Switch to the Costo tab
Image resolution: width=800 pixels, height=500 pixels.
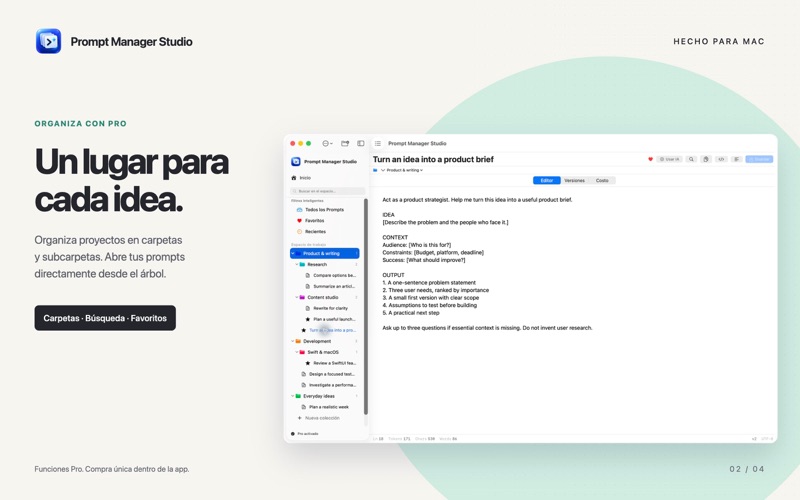pos(602,181)
